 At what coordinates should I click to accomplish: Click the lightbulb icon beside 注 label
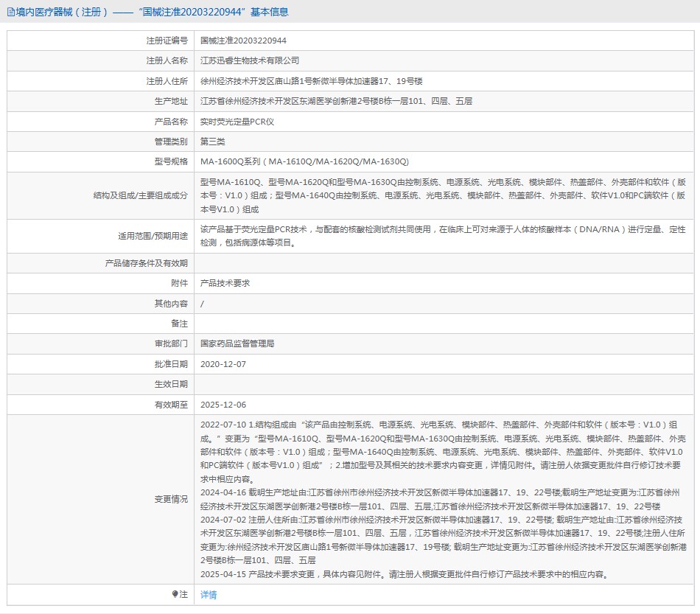coord(175,594)
